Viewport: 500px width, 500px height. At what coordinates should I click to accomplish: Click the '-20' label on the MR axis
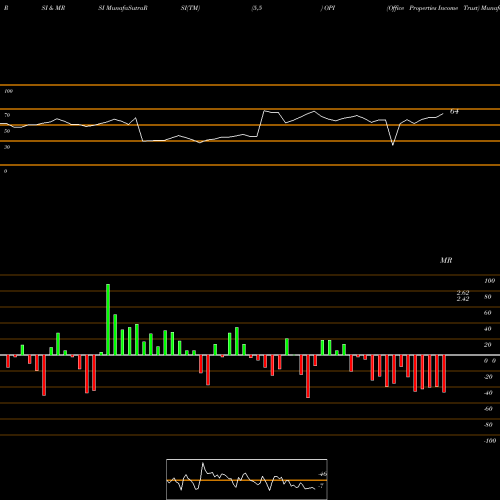pos(488,377)
